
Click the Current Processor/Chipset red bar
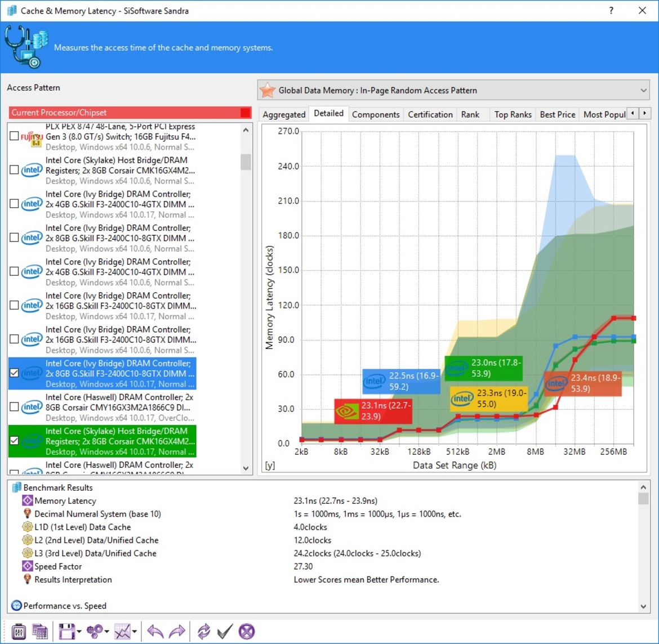[x=130, y=113]
